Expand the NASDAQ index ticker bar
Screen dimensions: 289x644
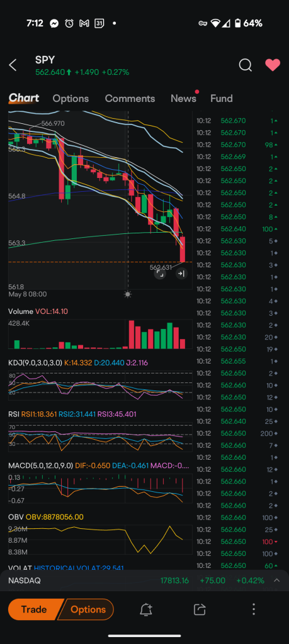(276, 580)
